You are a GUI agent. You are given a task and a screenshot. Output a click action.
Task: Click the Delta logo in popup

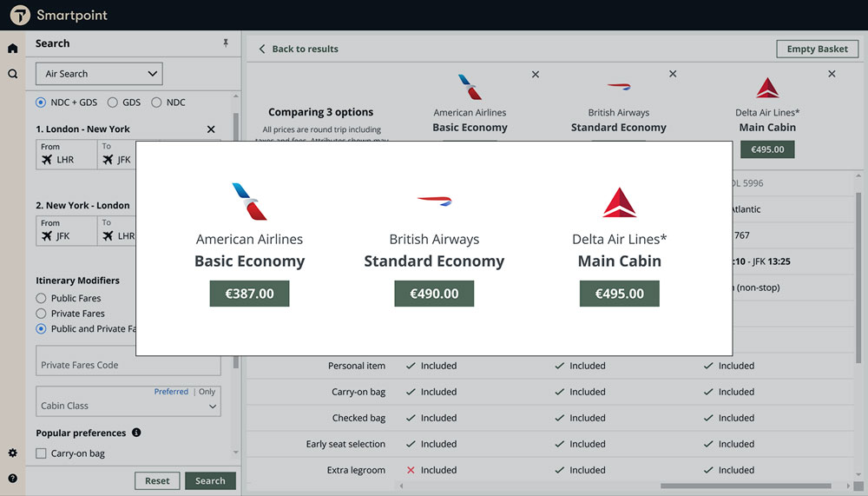620,202
